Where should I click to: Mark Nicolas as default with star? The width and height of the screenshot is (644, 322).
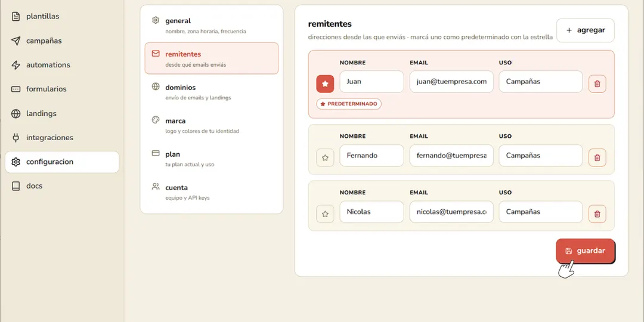326,214
